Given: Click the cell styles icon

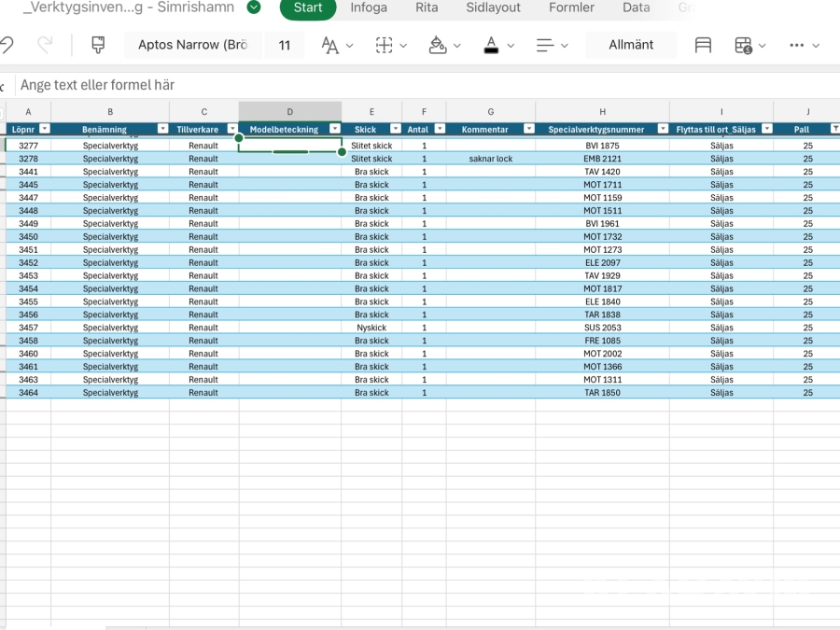Looking at the screenshot, I should [x=703, y=45].
